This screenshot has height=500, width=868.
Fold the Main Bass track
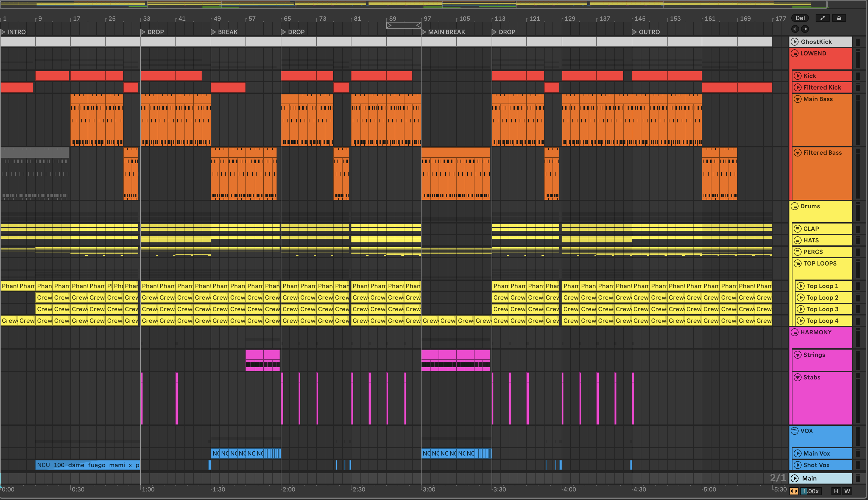click(x=798, y=99)
